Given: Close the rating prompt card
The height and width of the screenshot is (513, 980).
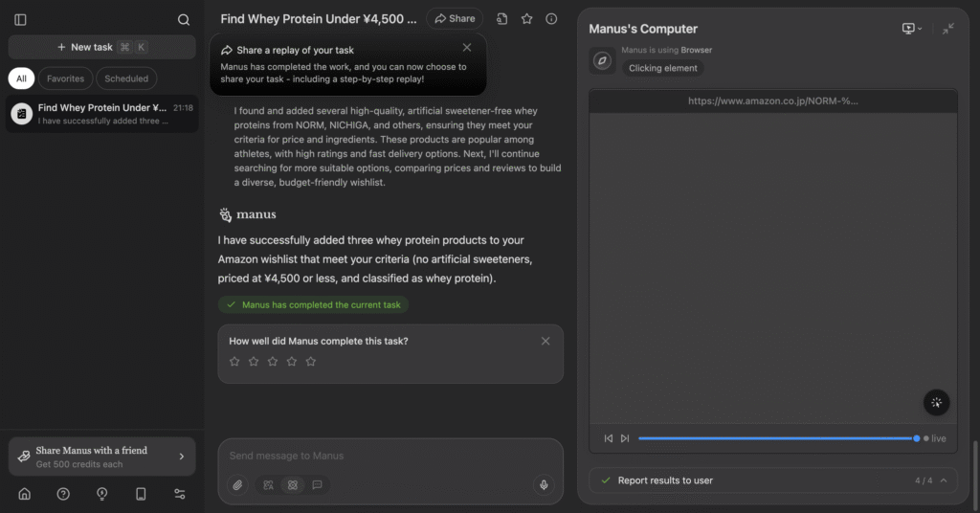Looking at the screenshot, I should (546, 341).
